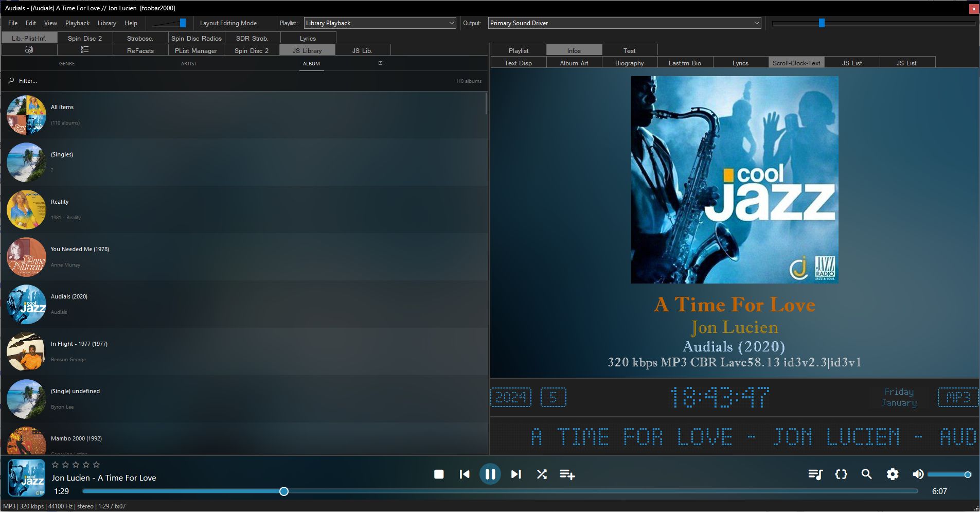Open the File menu
980x512 pixels.
(x=13, y=23)
